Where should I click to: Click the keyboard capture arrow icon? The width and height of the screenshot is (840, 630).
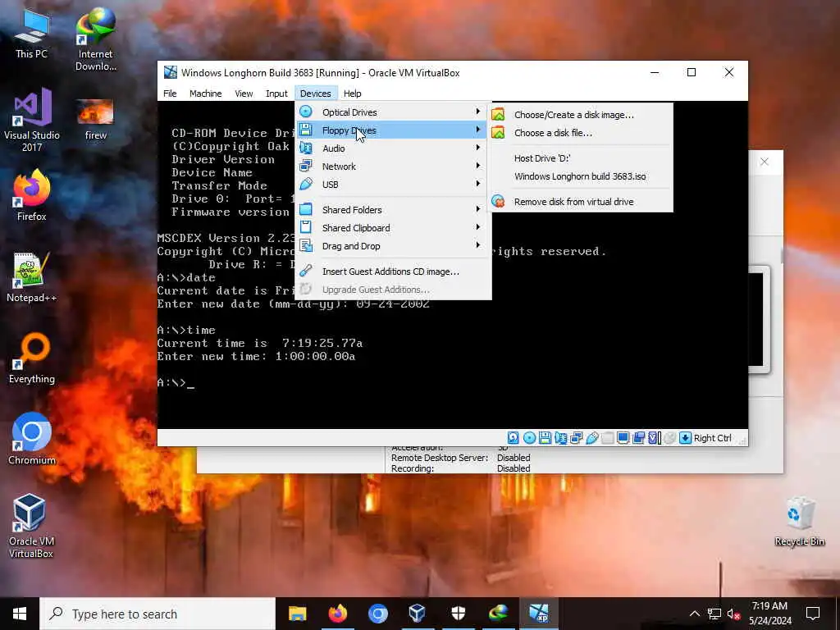(x=685, y=438)
